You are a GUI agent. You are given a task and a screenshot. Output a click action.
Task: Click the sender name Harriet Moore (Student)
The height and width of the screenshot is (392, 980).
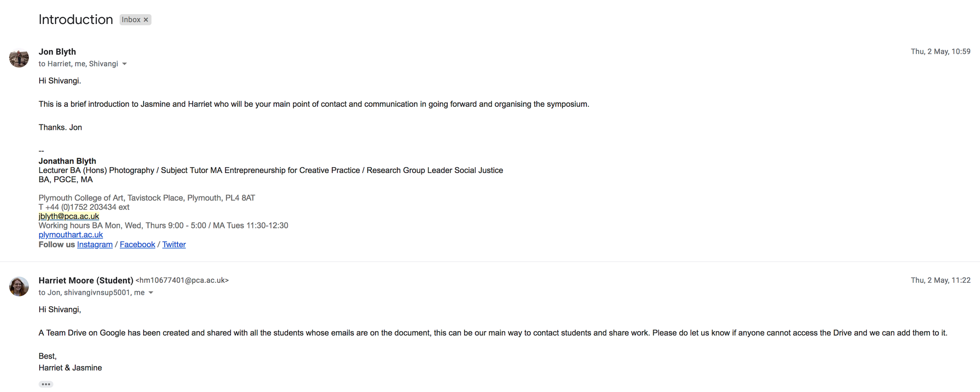(86, 280)
